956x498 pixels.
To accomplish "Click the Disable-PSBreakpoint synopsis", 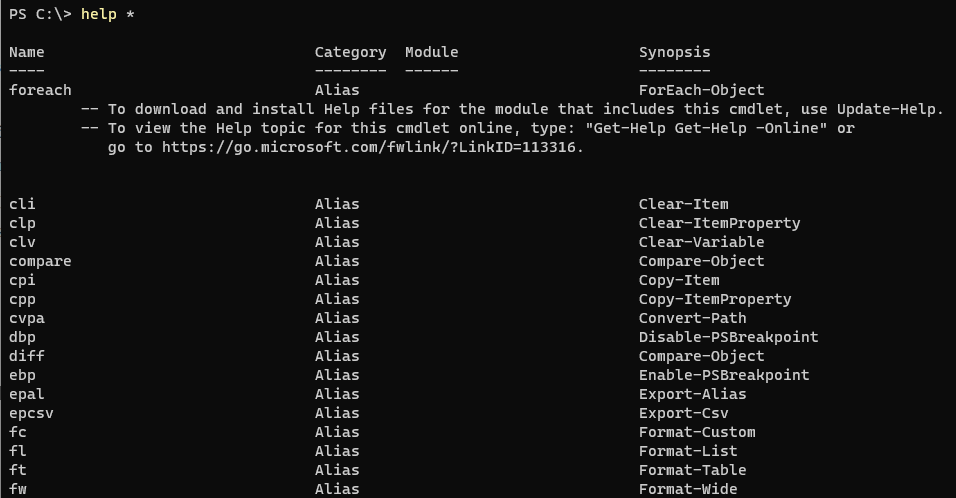I will click(729, 337).
